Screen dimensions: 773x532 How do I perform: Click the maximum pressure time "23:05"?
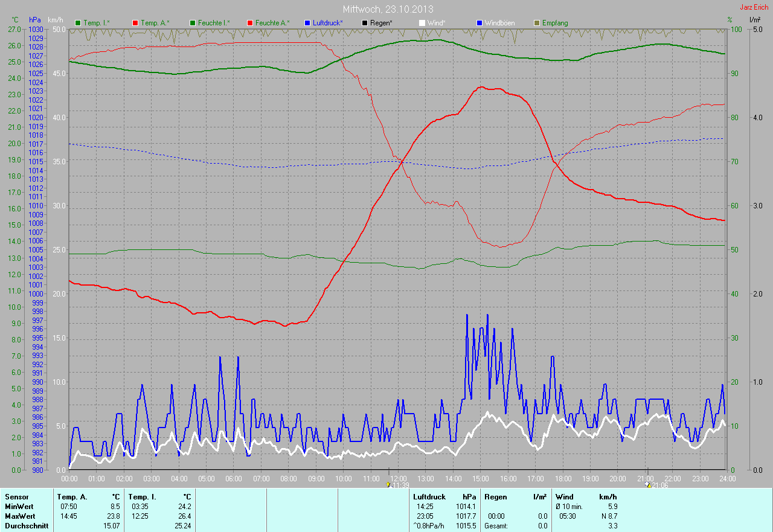tap(425, 516)
